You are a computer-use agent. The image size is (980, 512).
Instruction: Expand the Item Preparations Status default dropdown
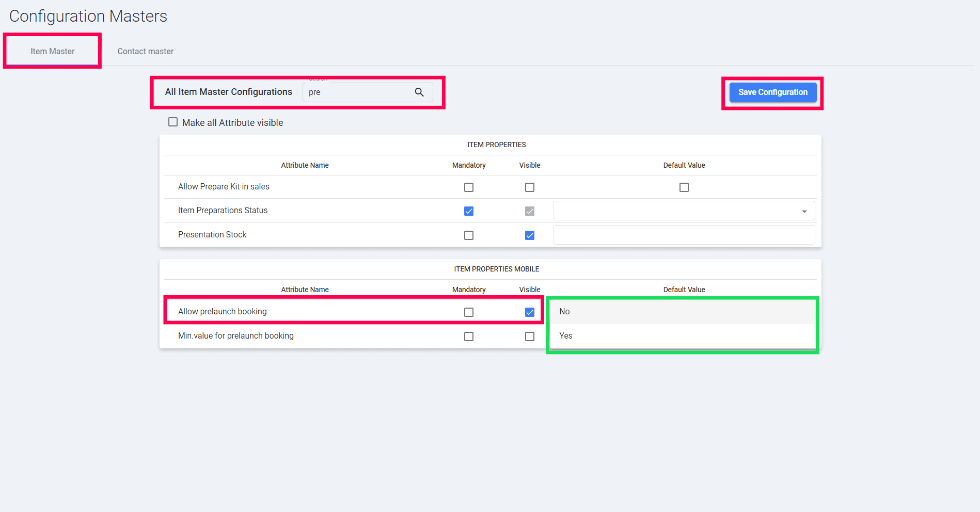click(x=804, y=211)
